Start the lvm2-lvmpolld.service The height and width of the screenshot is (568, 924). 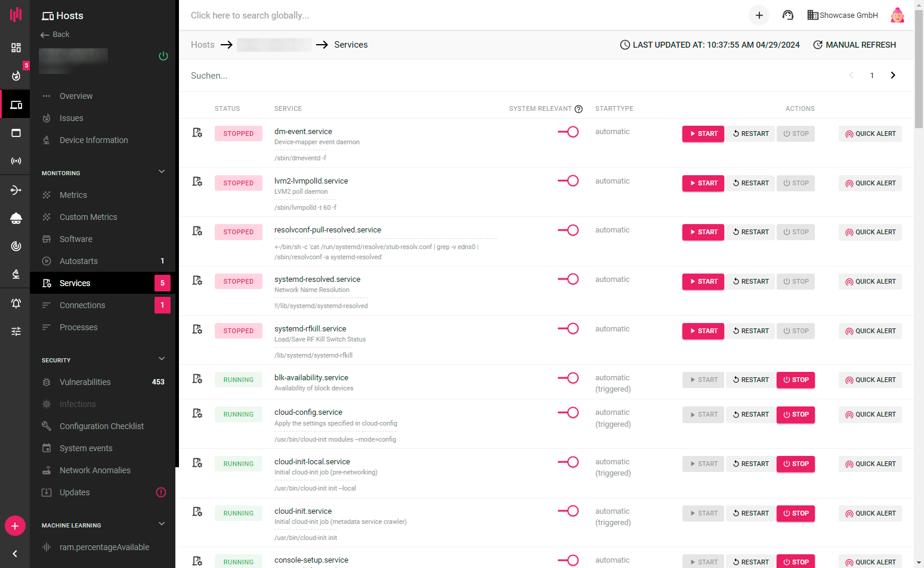coord(703,184)
